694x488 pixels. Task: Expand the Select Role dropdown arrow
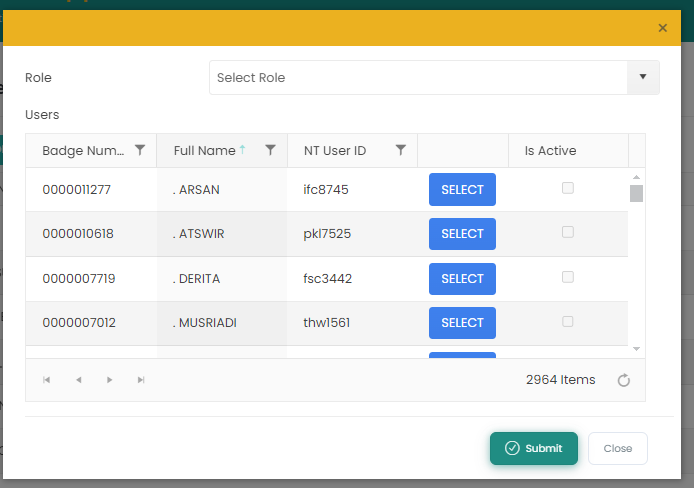coord(642,77)
